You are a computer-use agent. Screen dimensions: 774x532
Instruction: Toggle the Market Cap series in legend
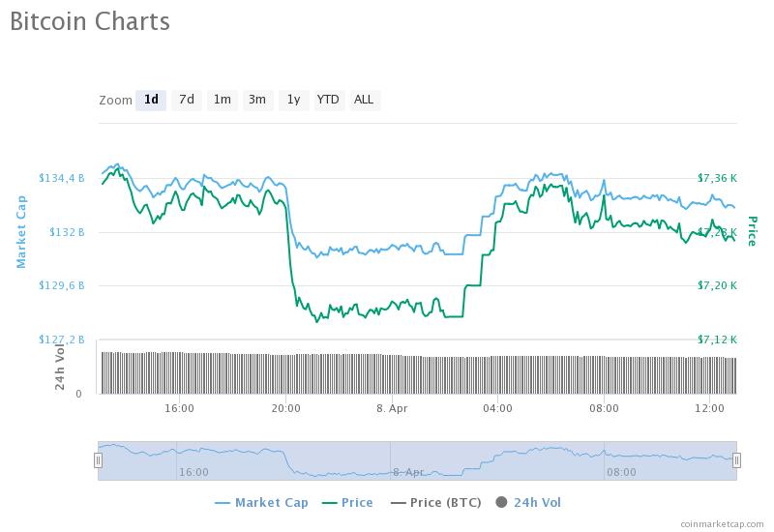[x=261, y=502]
